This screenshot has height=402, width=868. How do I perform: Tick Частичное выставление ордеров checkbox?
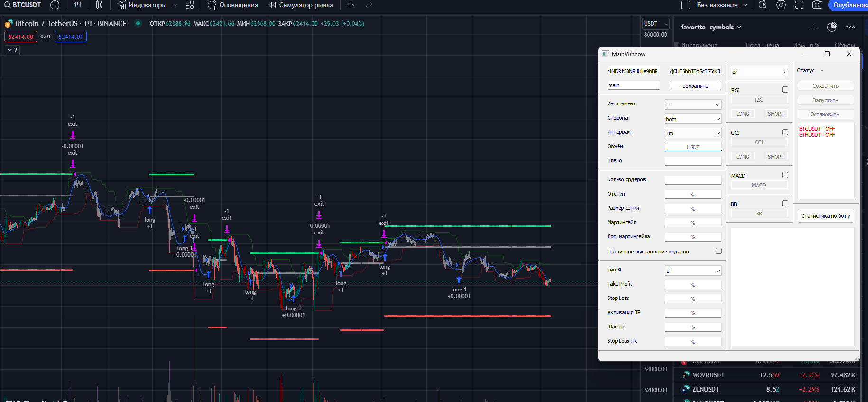pos(719,251)
